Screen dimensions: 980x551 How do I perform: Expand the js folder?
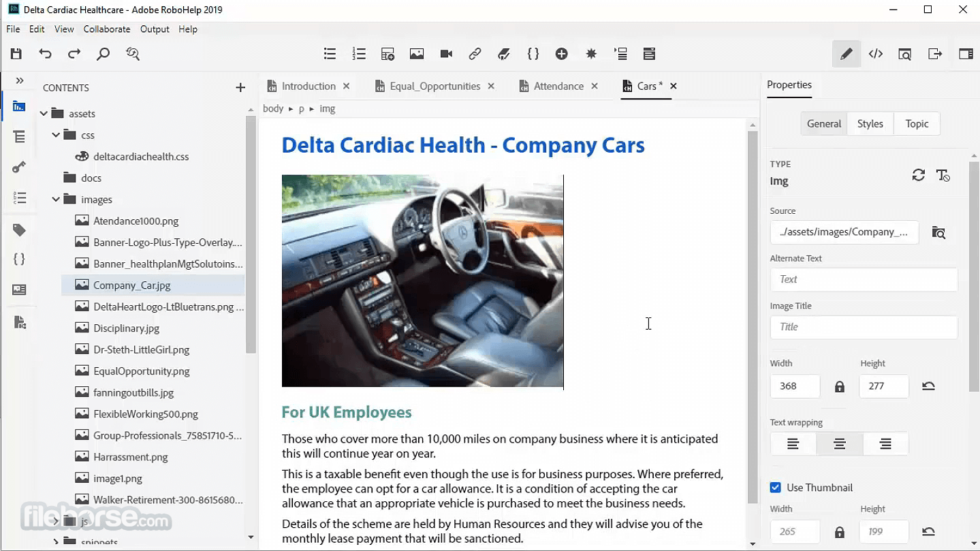point(56,521)
